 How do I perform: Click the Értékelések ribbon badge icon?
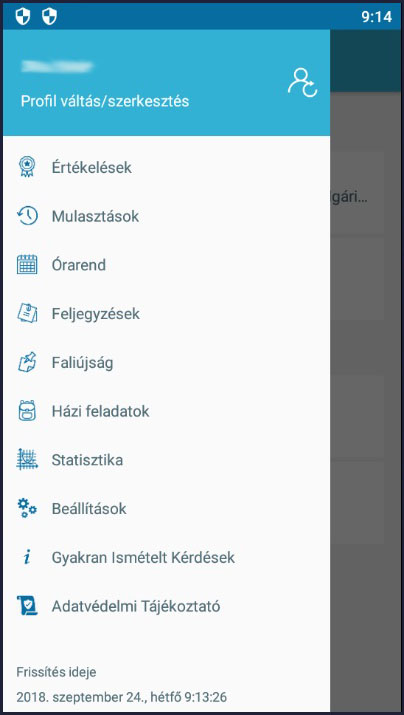(x=27, y=167)
